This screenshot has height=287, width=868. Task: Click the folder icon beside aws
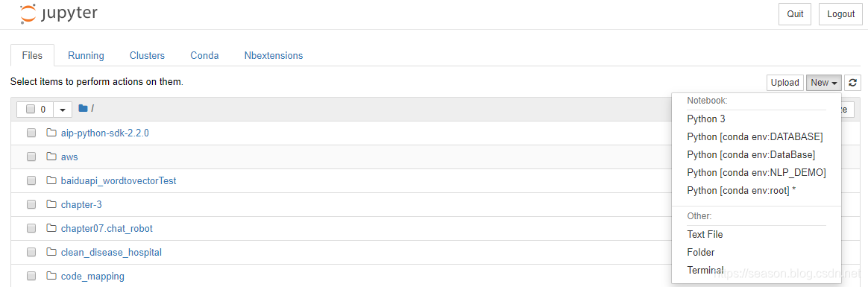pyautogui.click(x=52, y=157)
